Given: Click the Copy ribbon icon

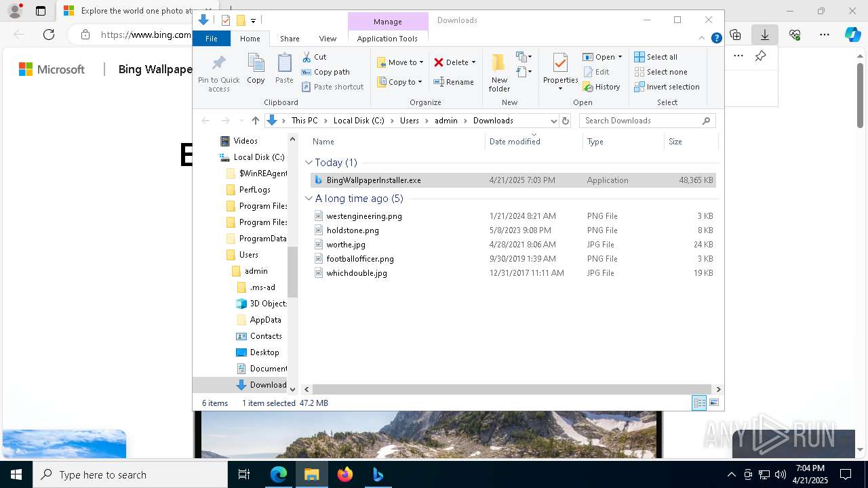Looking at the screenshot, I should tap(256, 68).
